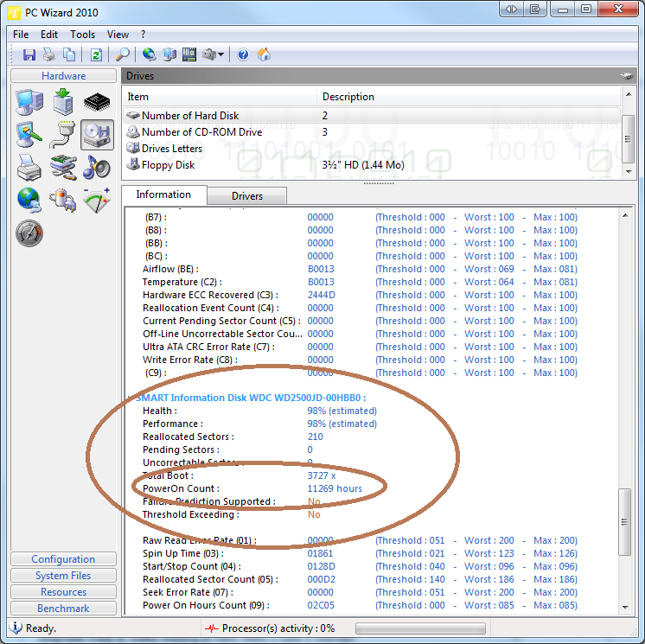
Task: Select the I/O Ports cable icon
Action: click(x=63, y=135)
